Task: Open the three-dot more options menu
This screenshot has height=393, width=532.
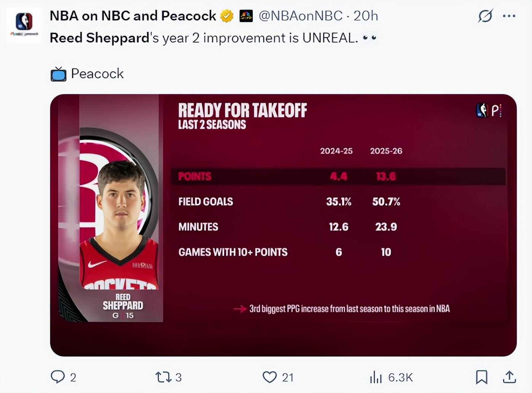Action: [509, 16]
